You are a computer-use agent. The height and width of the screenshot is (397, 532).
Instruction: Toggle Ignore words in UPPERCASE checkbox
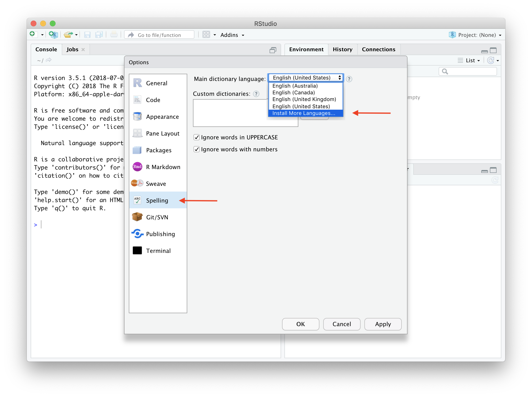coord(196,138)
